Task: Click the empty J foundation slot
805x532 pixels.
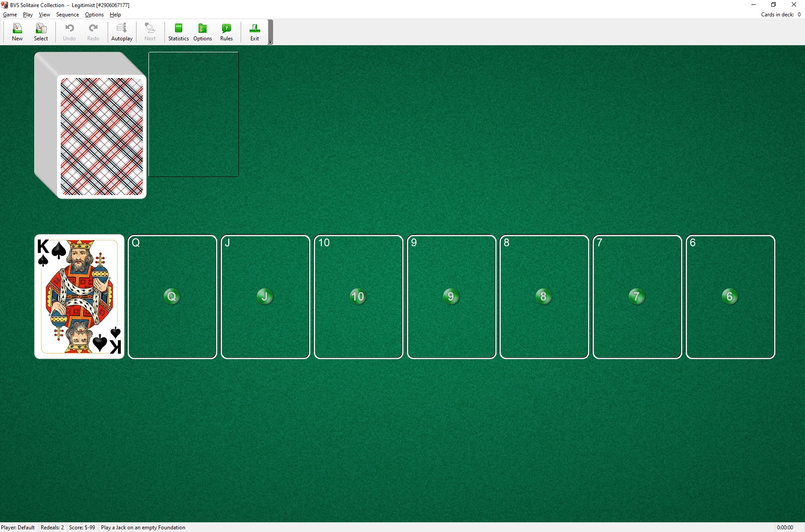Action: pos(265,297)
